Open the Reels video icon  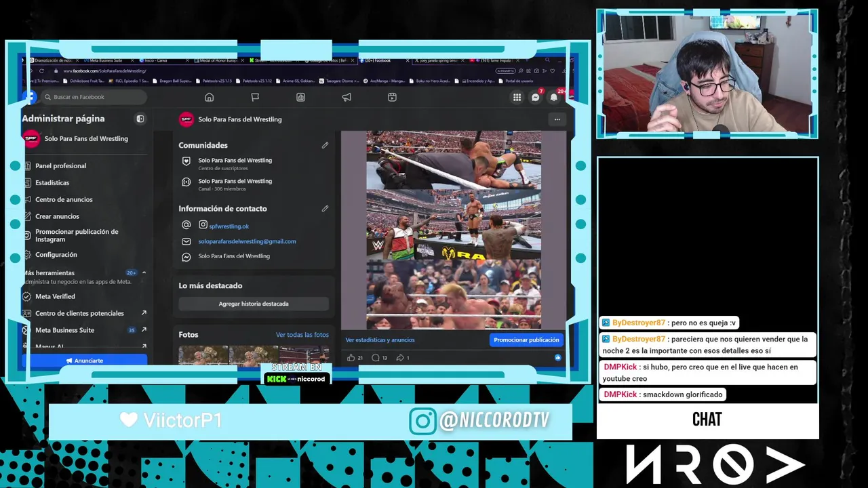pyautogui.click(x=392, y=97)
